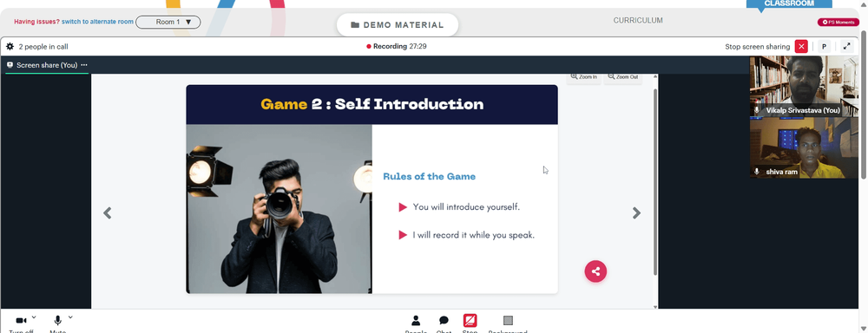Viewport: 868px width, 333px height.
Task: Click 'Rules of the Game' heading
Action: (429, 176)
